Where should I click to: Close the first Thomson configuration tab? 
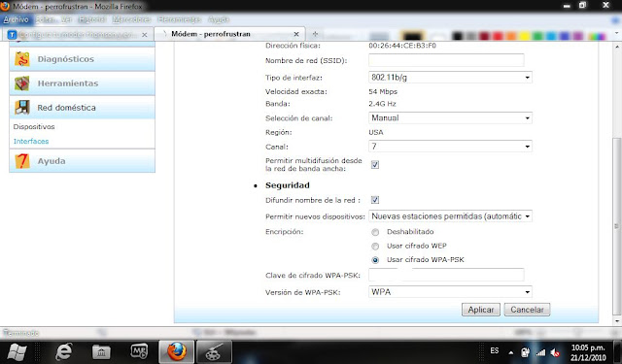pyautogui.click(x=145, y=35)
